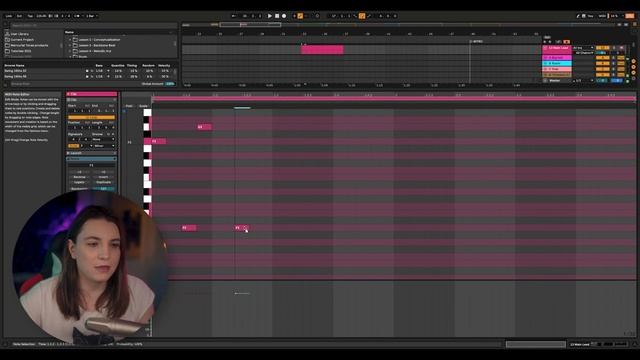Viewport: 640px width, 360px height.
Task: Start playback with the Play button
Action: (x=269, y=16)
